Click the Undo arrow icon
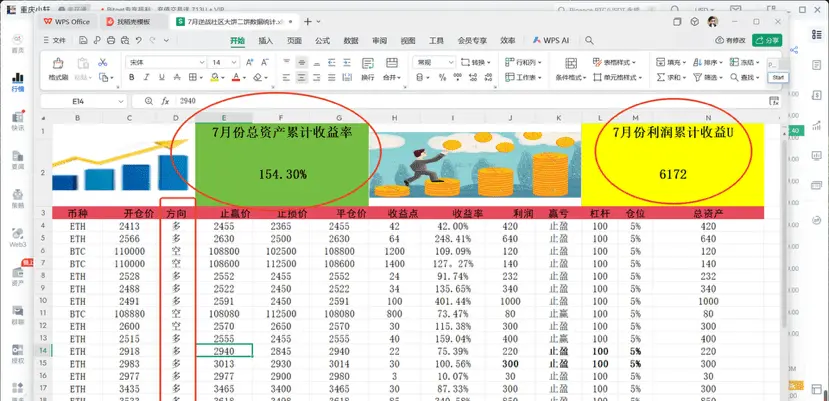This screenshot has height=401, width=829. click(139, 40)
